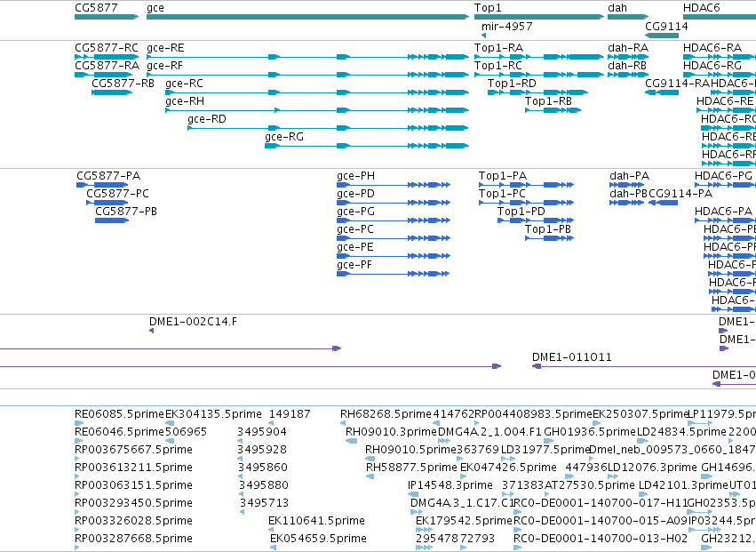
Task: Click transcript CG5877-RA label
Action: 107,66
